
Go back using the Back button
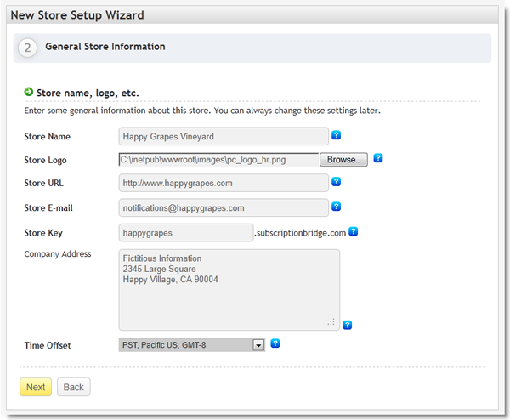click(x=73, y=387)
